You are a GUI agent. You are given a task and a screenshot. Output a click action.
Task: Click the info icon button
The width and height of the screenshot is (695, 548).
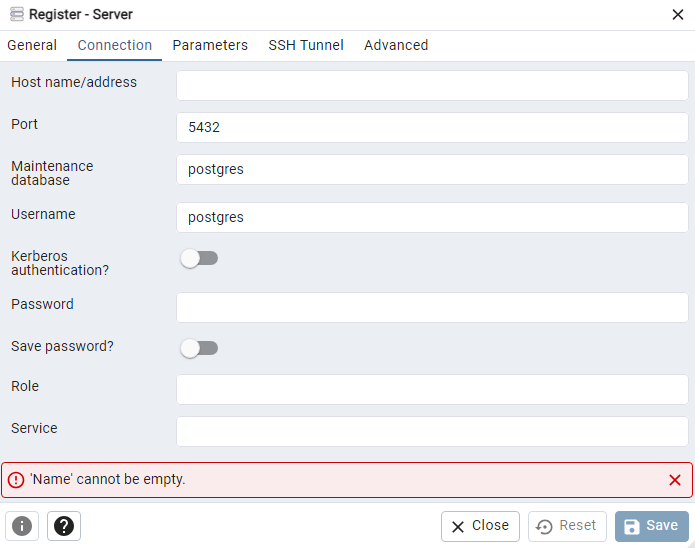(22, 526)
